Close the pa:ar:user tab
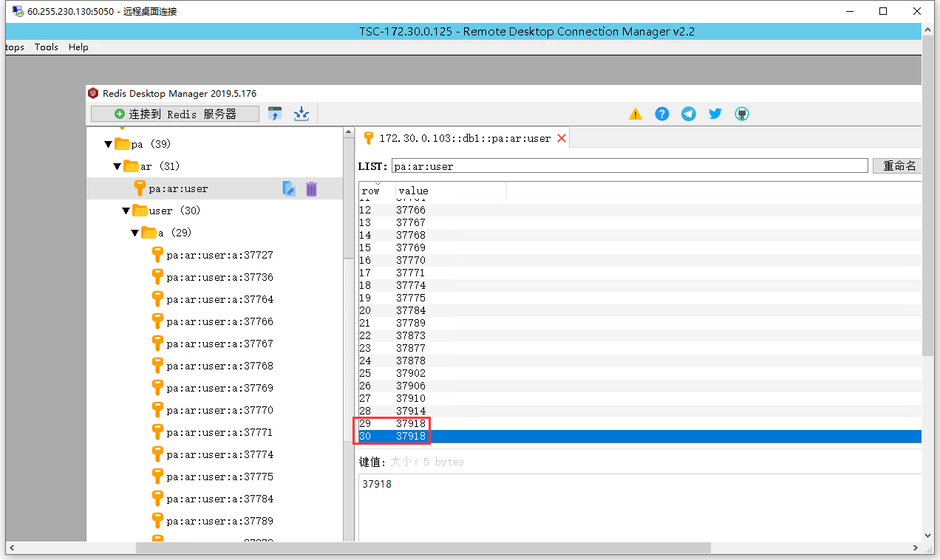The image size is (940, 560). (x=562, y=138)
